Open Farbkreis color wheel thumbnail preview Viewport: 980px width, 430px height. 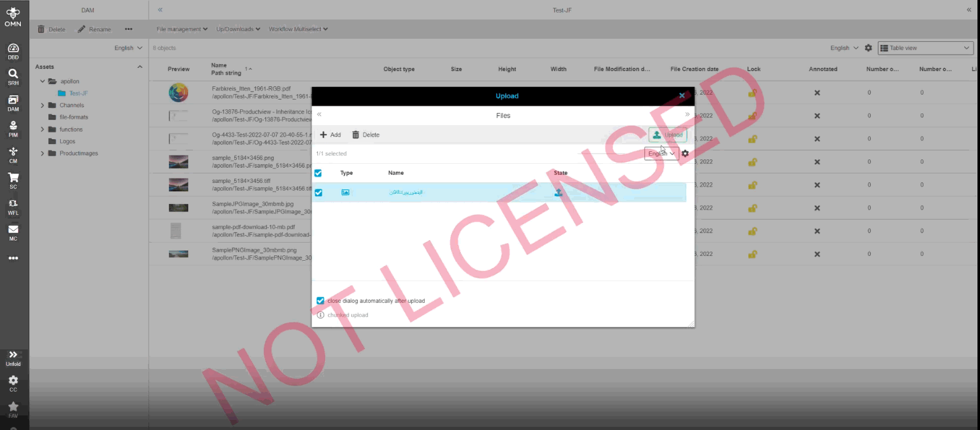(x=178, y=93)
